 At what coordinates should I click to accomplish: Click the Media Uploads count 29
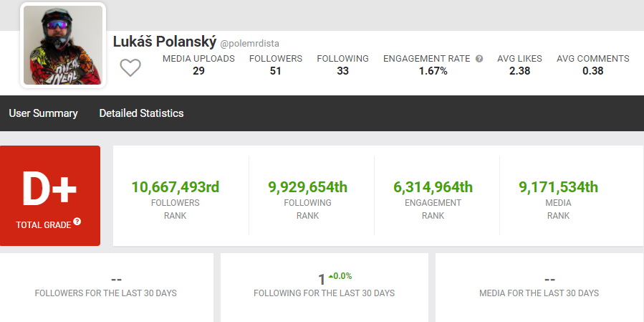tap(198, 71)
